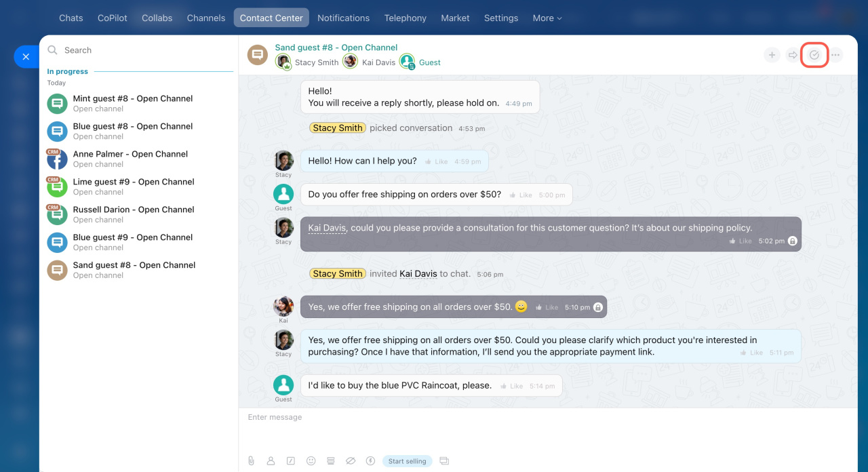
Task: Open the CoPilot tab
Action: point(111,18)
